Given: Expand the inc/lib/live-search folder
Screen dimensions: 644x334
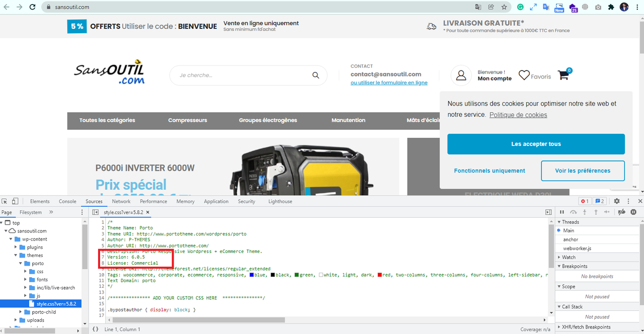Looking at the screenshot, I should point(26,288).
